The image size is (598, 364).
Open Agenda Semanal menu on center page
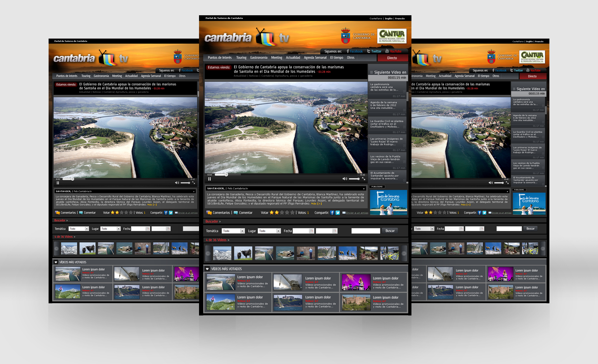(x=315, y=58)
